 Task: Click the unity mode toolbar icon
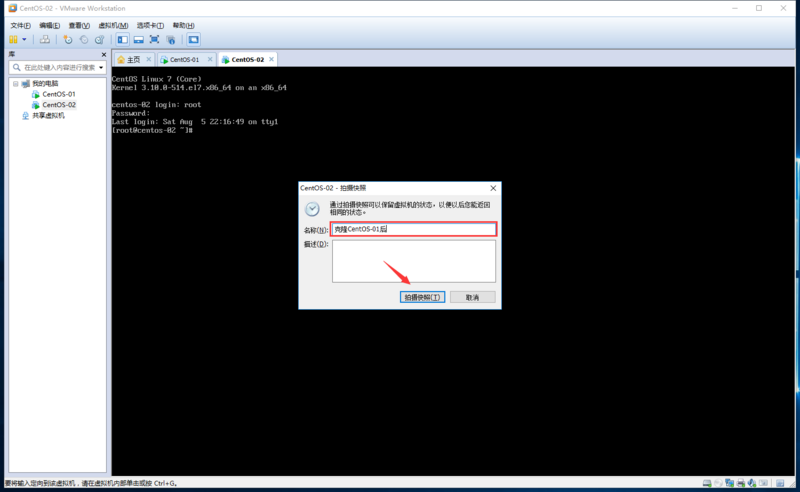[170, 39]
